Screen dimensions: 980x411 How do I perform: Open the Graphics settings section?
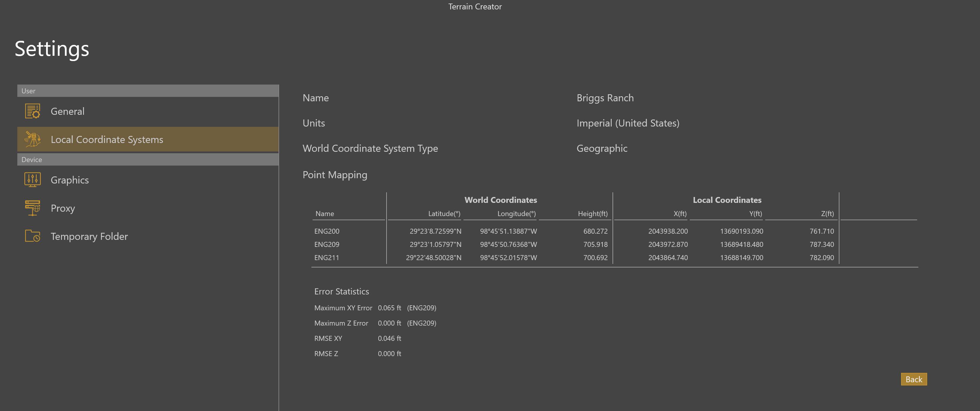point(70,180)
